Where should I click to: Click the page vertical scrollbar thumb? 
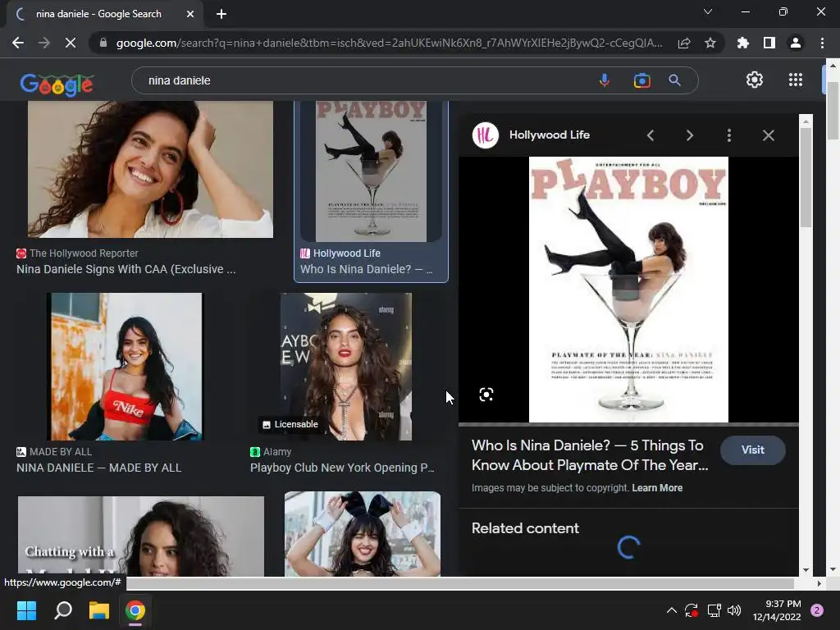point(833,110)
